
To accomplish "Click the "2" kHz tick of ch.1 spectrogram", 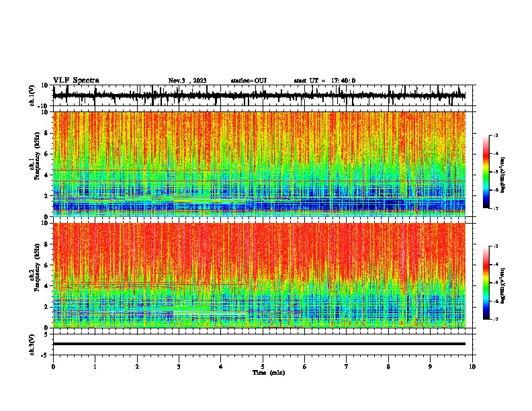I will (46, 195).
